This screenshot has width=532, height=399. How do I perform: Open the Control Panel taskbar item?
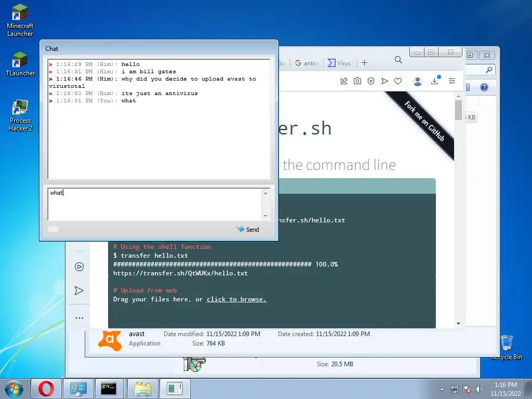click(x=78, y=389)
